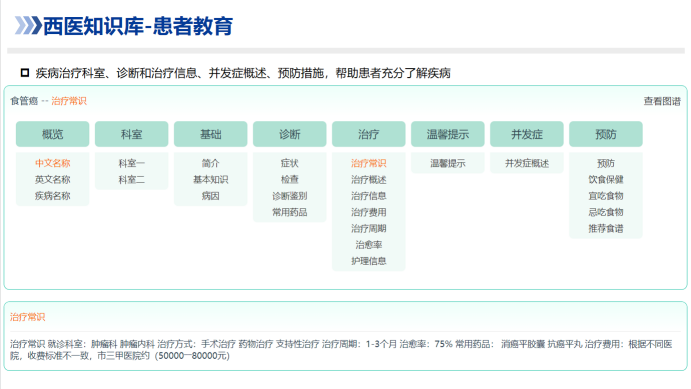Select 治疗费用 item

[368, 212]
